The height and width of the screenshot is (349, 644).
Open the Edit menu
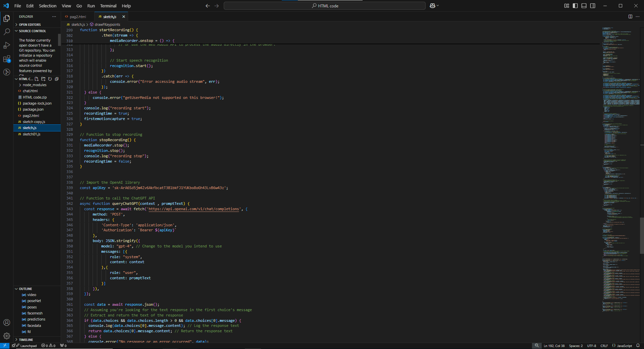tap(30, 6)
